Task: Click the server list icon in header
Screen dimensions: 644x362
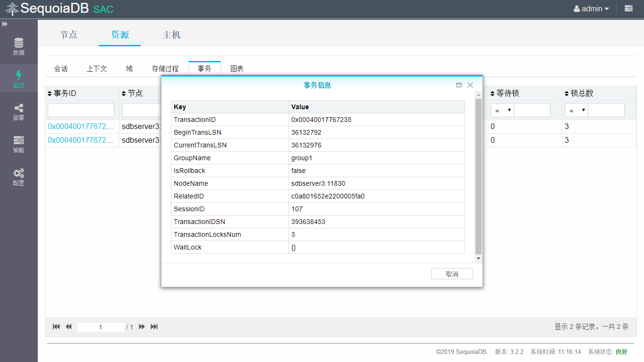Action: (x=628, y=9)
